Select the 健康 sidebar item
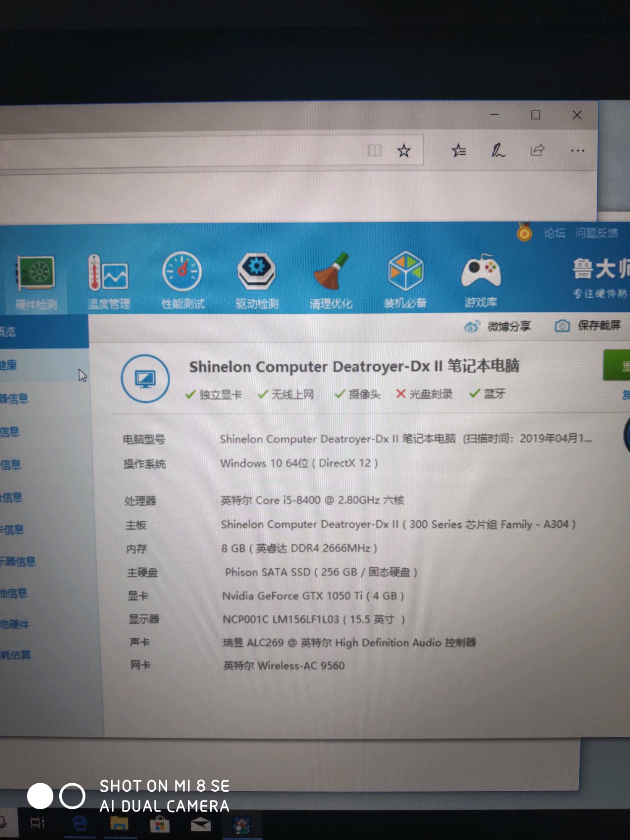Image resolution: width=630 pixels, height=840 pixels. point(44,365)
